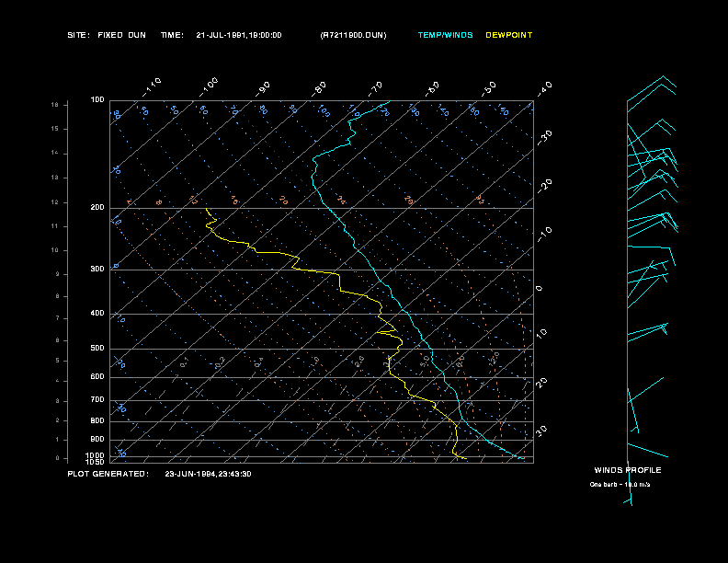Select the SITE: header label
Viewport: 728px width, 563px height.
[78, 35]
